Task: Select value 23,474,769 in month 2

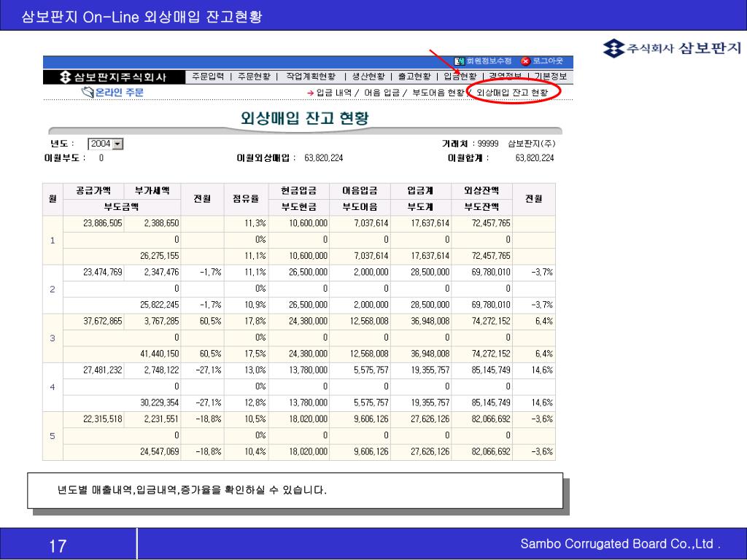Action: (x=102, y=272)
